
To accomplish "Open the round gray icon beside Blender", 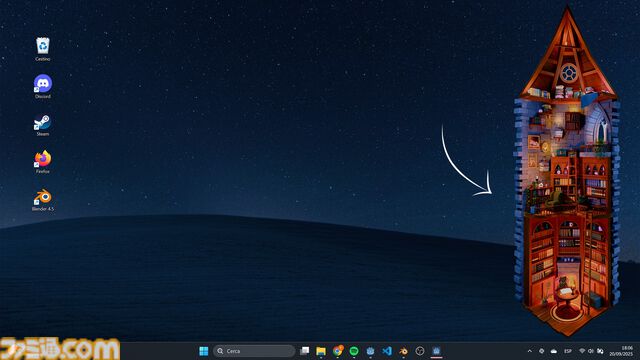I will 420,351.
